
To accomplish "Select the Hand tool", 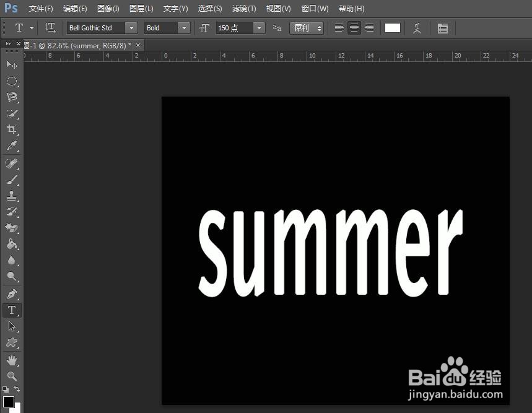I will [x=12, y=360].
